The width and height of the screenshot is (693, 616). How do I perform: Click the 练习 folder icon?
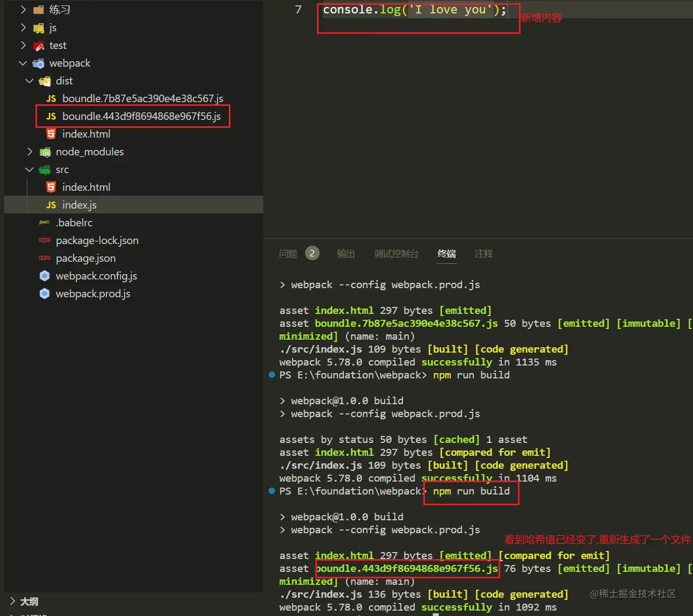[39, 10]
